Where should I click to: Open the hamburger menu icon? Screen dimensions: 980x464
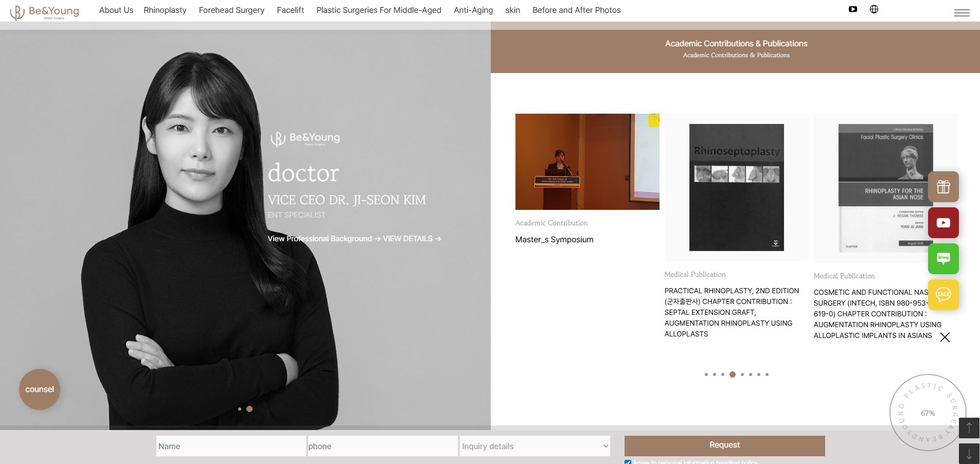[961, 13]
